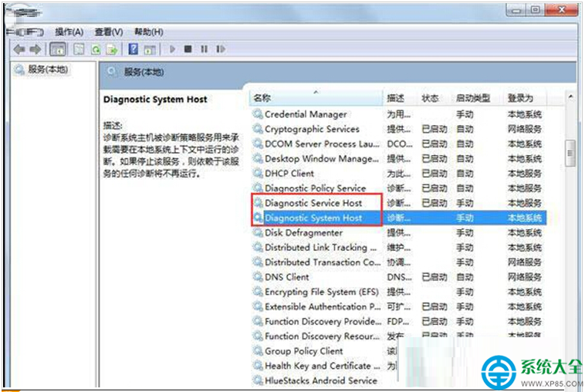Select Desktop Window Manager service
This screenshot has width=585, height=392.
399,158
